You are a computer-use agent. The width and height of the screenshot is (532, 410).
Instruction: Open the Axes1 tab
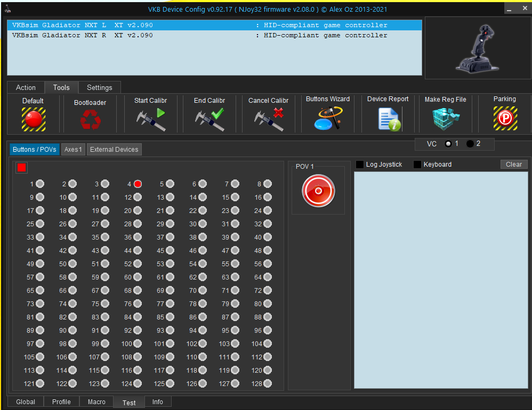73,150
